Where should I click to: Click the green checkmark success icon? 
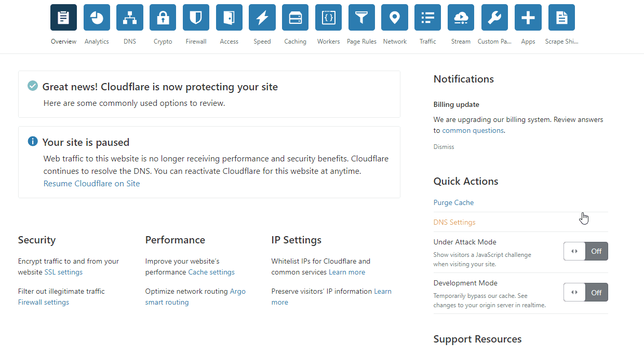(x=33, y=86)
